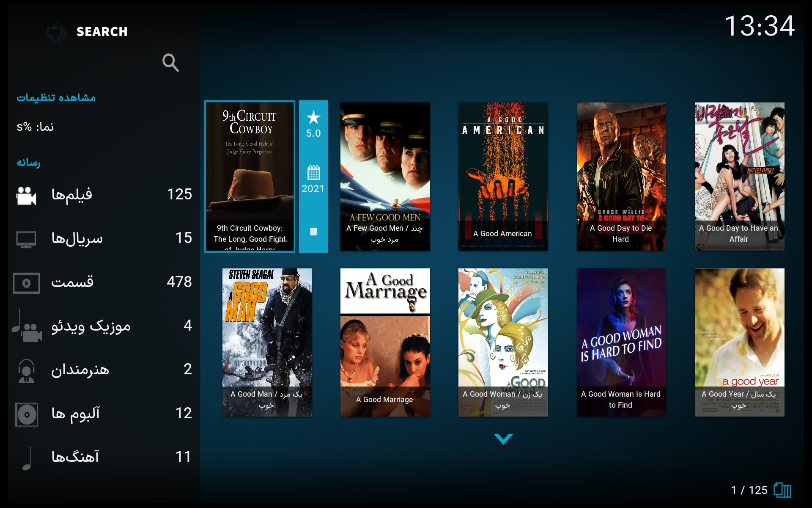Click the movies camera icon in sidebar
812x508 pixels.
click(26, 196)
